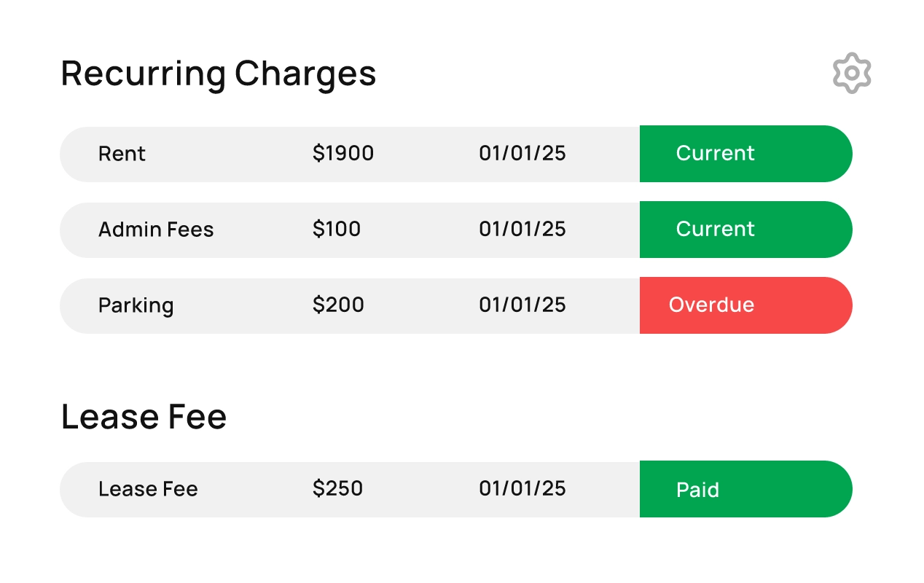924x583 pixels.
Task: Click the $1900 rent amount
Action: click(343, 154)
